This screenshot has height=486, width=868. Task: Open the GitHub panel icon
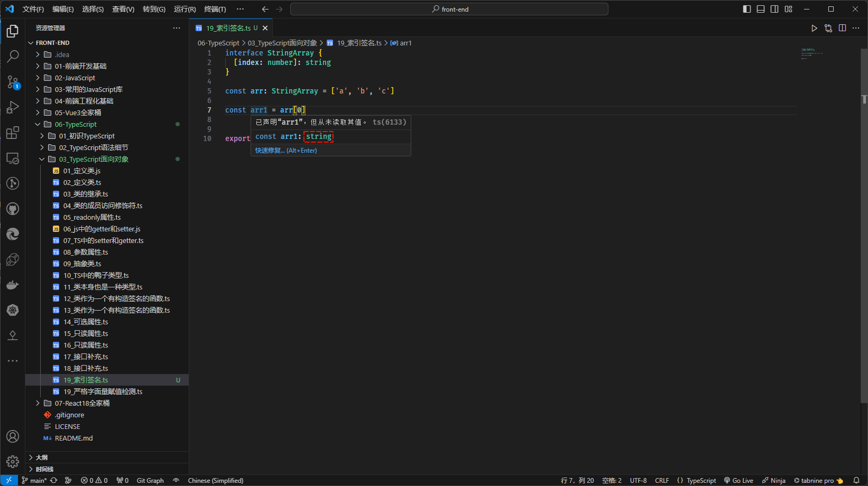[13, 209]
